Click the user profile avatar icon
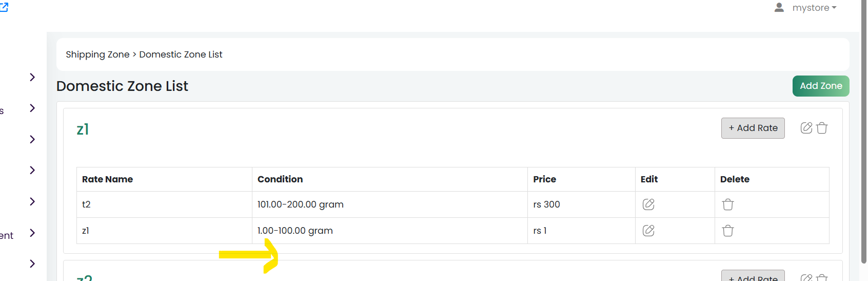Screen dimensions: 868x281 coord(779,7)
